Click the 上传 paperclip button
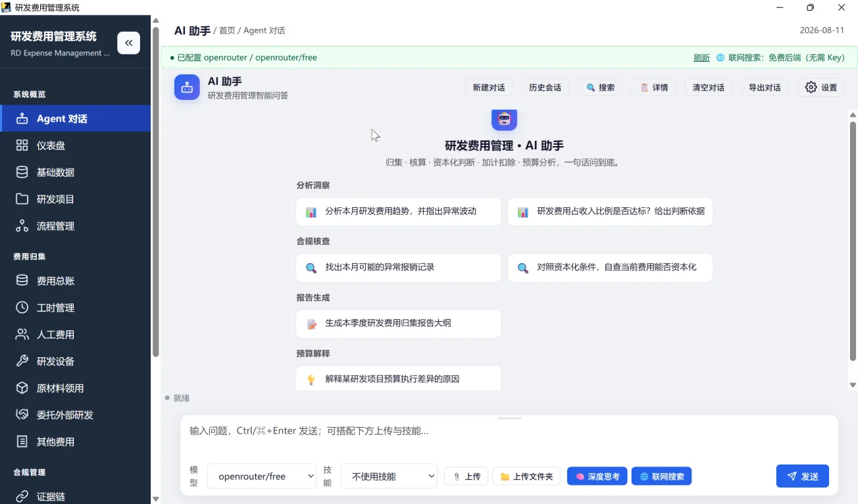Image resolution: width=858 pixels, height=504 pixels. (x=467, y=476)
